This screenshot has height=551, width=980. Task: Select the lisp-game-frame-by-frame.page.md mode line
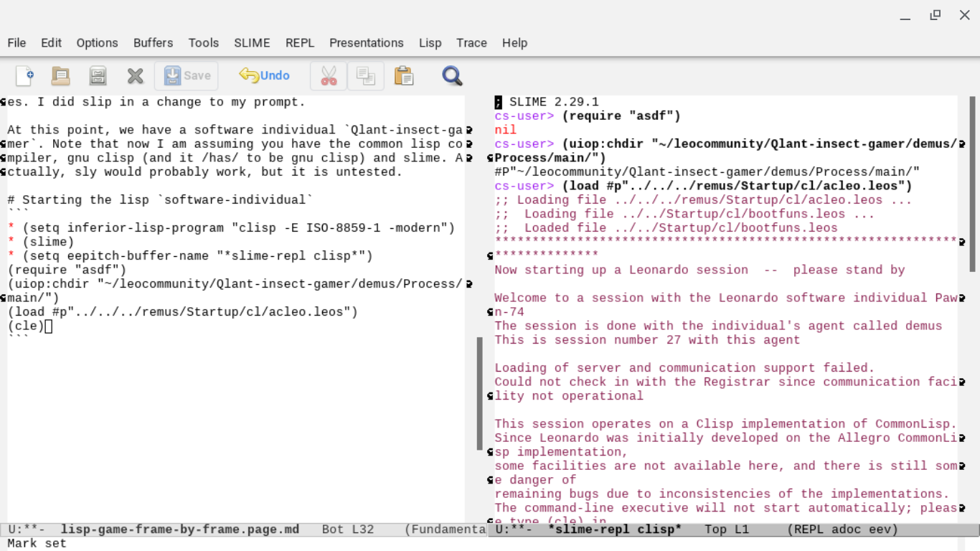pos(179,529)
